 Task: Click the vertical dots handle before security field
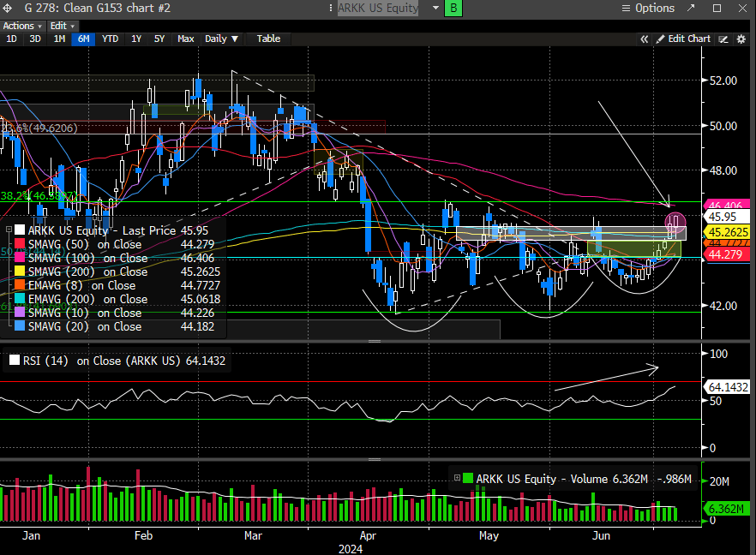point(331,9)
